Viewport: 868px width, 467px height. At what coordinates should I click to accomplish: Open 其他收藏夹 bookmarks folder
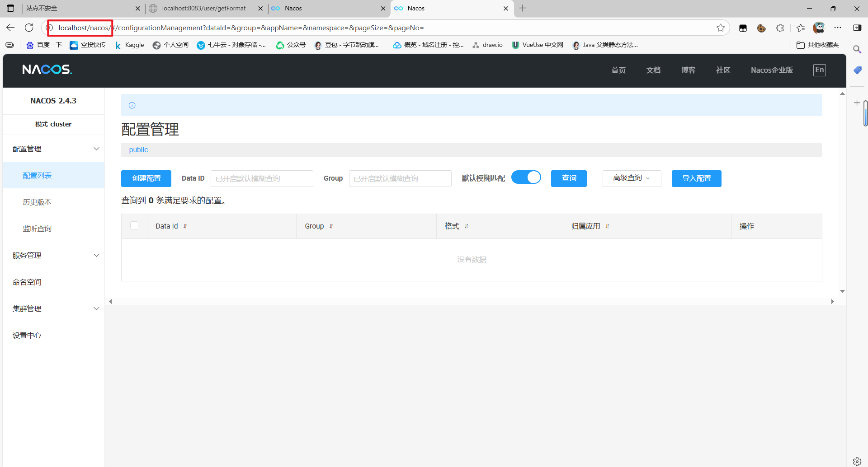coord(817,45)
